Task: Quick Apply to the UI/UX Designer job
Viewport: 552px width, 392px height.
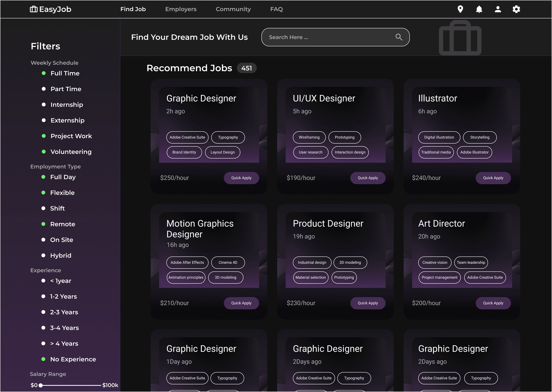Action: tap(368, 178)
